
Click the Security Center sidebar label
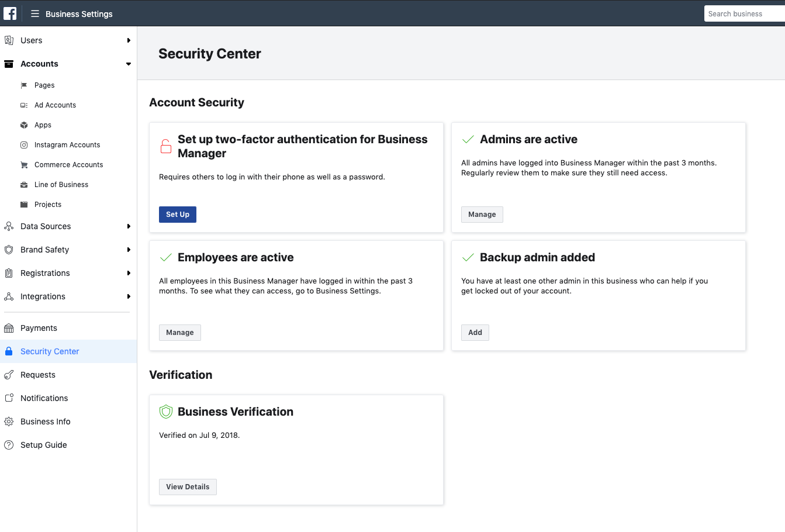point(50,351)
